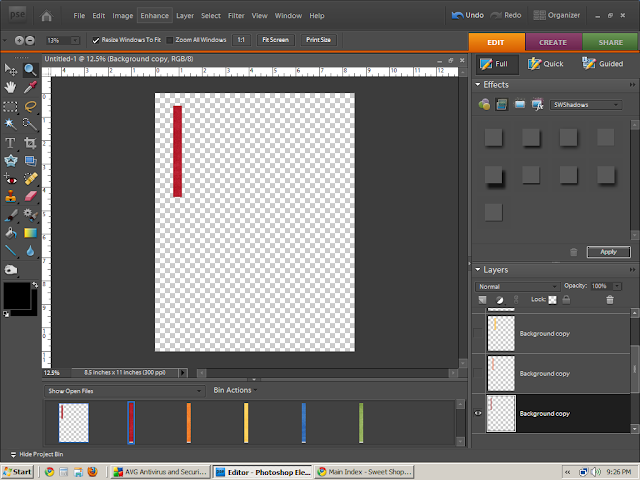Screen dimensions: 640x480
Task: Apply the selected effect
Action: coord(608,252)
